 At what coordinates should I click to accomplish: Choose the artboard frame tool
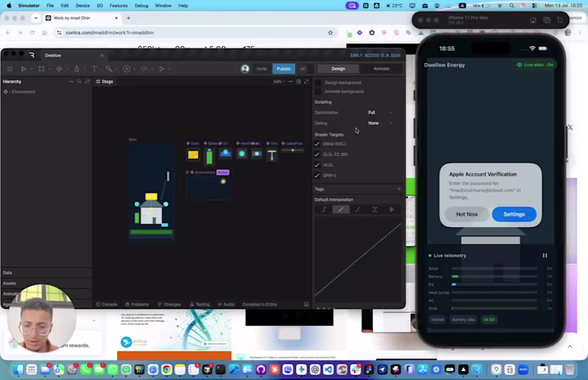41,69
